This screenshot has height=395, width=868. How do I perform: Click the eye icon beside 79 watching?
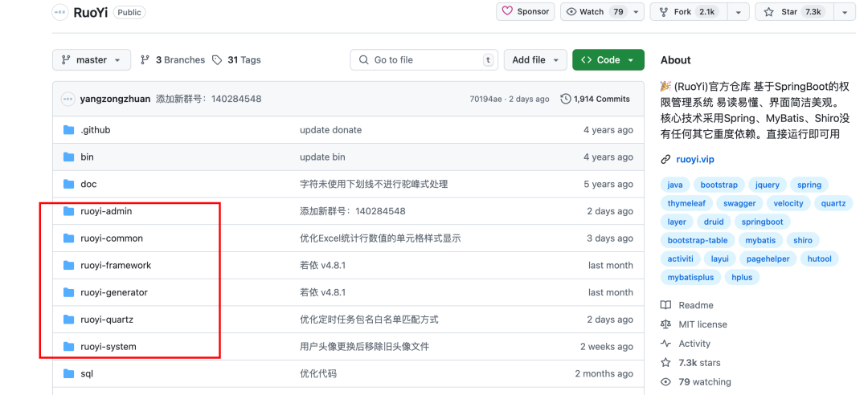[666, 382]
